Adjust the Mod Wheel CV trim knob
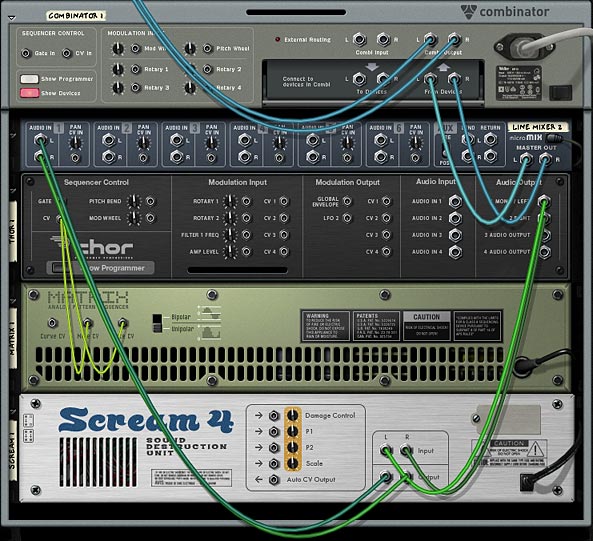This screenshot has height=541, width=593. 118,48
